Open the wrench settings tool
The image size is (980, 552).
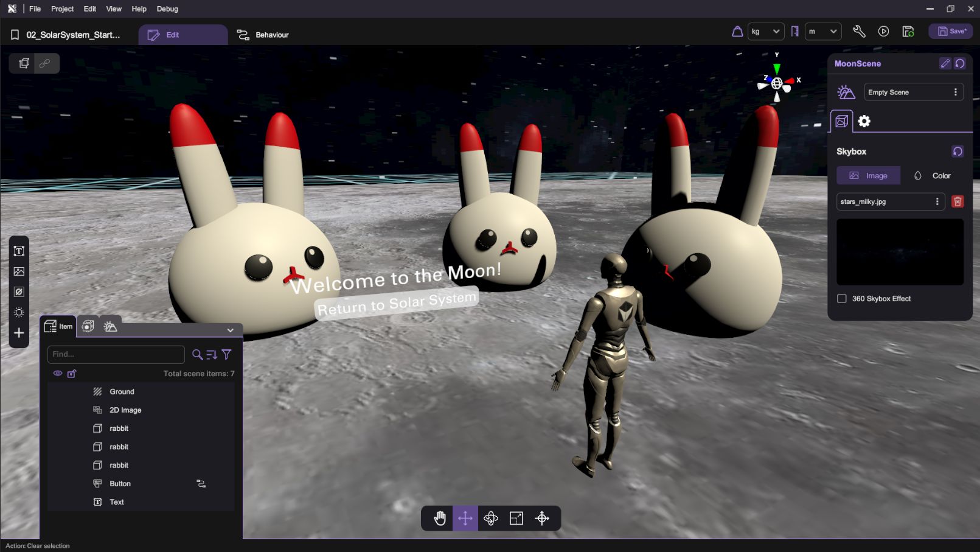(859, 32)
